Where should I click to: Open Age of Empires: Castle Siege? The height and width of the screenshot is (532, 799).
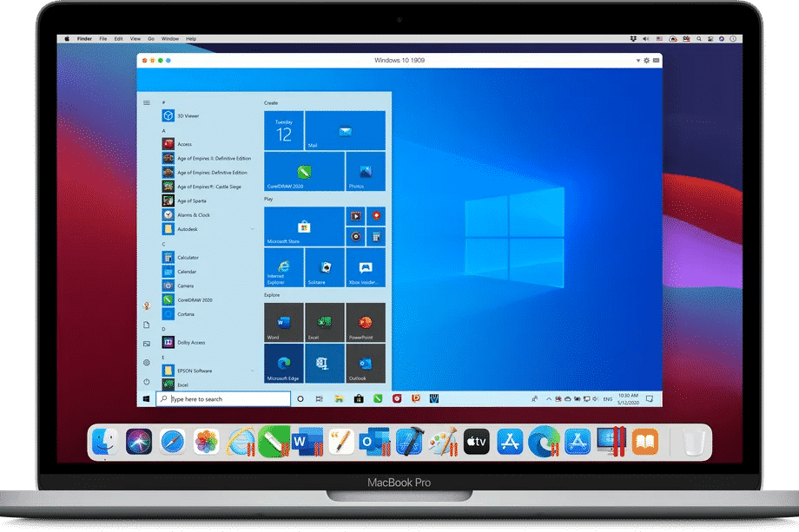[202, 187]
